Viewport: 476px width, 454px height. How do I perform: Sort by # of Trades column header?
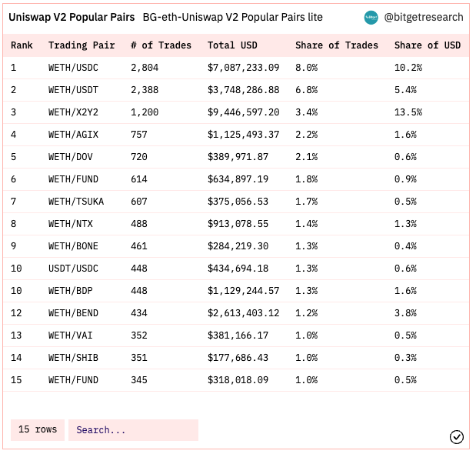161,45
